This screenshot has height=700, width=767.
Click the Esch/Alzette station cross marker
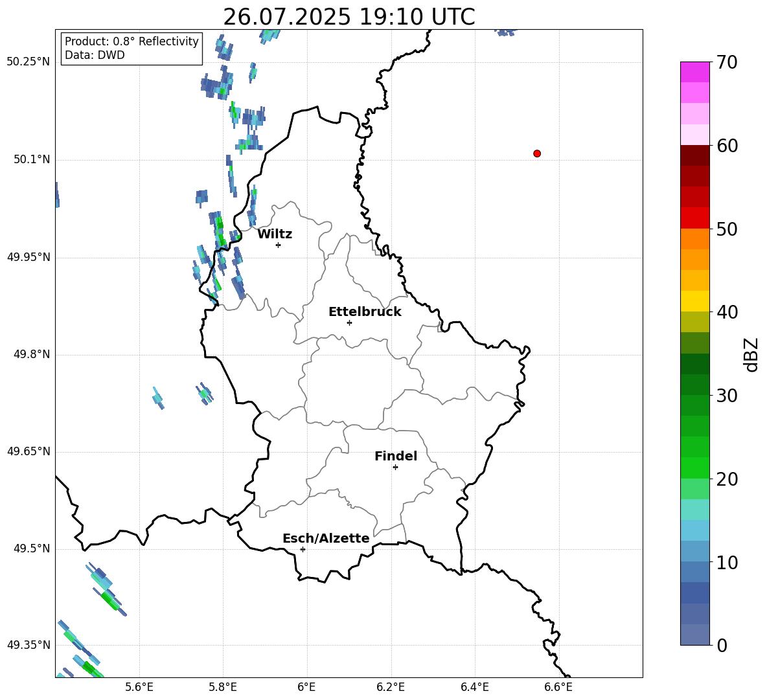(303, 549)
